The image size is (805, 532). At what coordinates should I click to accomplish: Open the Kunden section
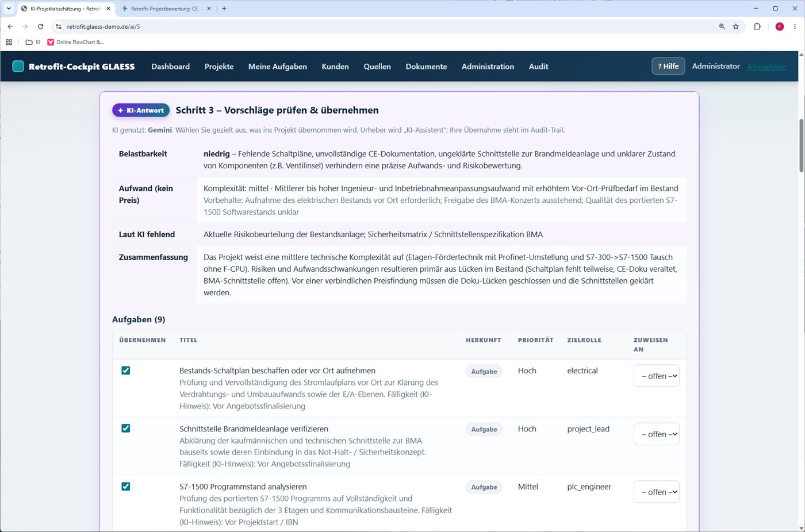[x=335, y=67]
